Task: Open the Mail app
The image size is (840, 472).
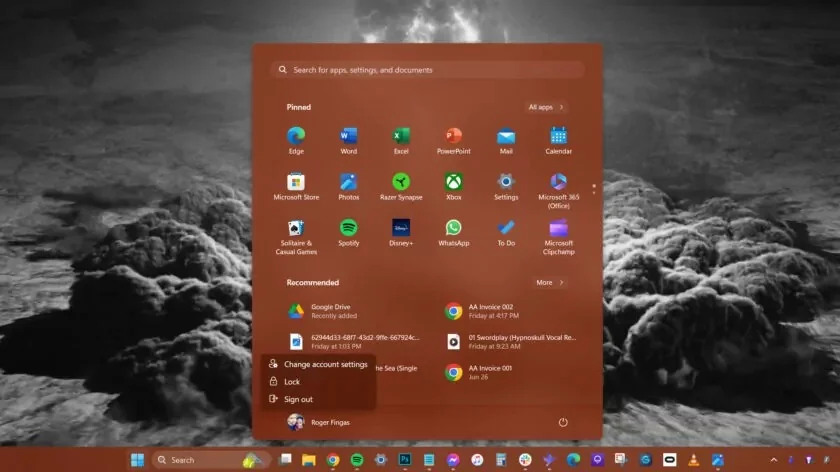Action: pyautogui.click(x=506, y=140)
